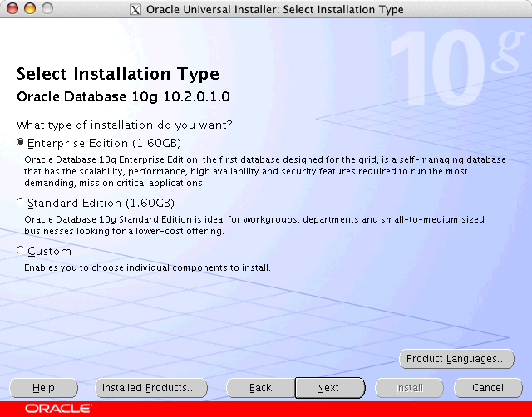Minimize the window with the yellow button
532x417 pixels.
[29, 9]
